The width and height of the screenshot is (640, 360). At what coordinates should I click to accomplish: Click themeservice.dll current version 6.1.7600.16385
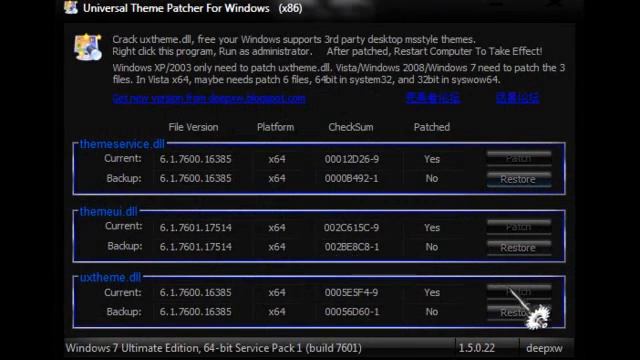pos(196,159)
